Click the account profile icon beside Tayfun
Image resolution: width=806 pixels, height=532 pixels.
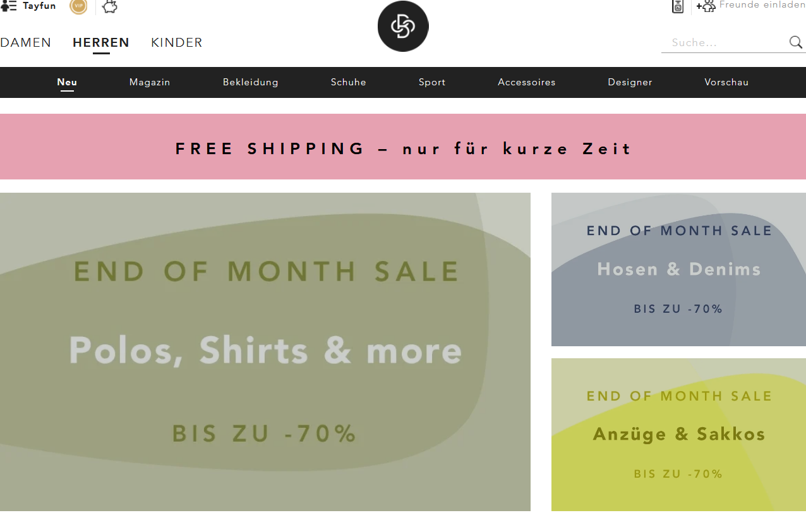(x=8, y=6)
